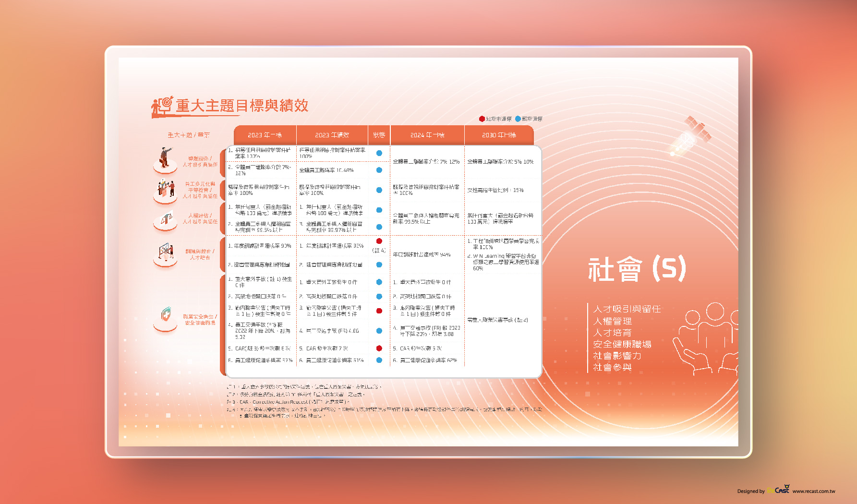
Task: Open 人才吸引與留任 in the 社會 list
Action: pos(627,309)
